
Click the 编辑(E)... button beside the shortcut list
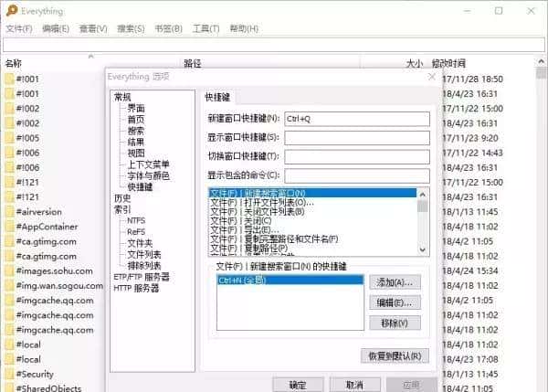(x=395, y=302)
